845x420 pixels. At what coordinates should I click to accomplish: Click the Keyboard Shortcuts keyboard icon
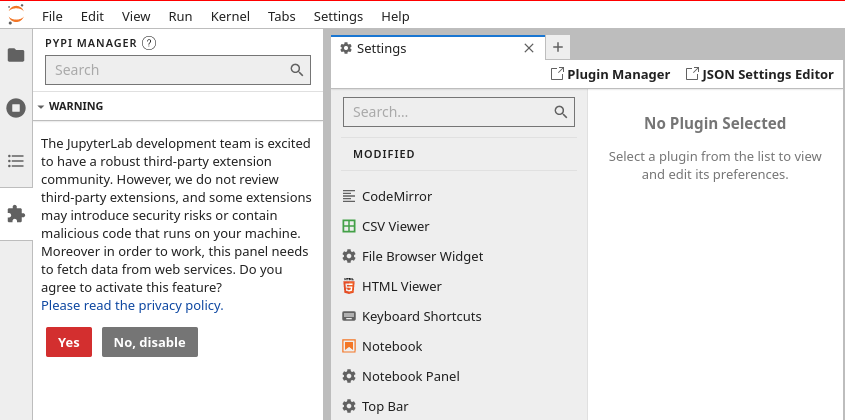[349, 316]
